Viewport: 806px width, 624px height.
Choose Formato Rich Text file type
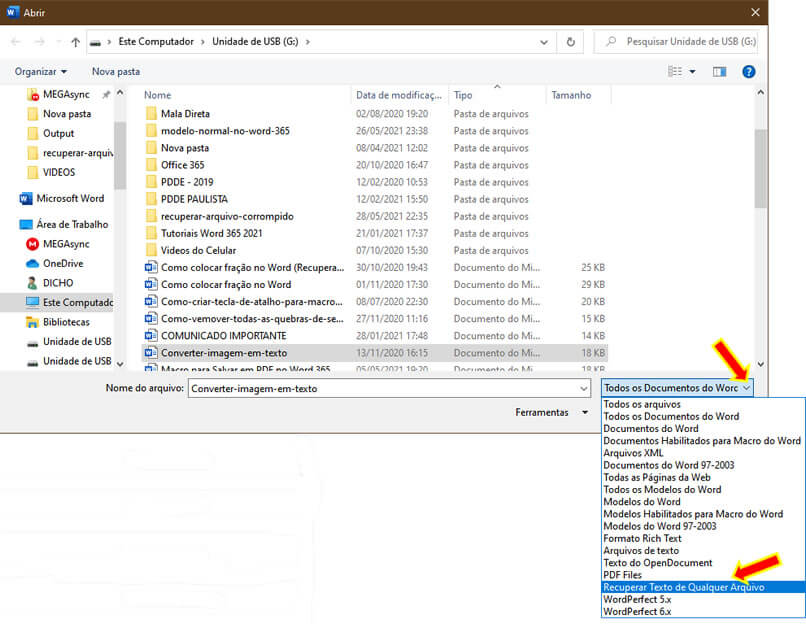(x=642, y=538)
